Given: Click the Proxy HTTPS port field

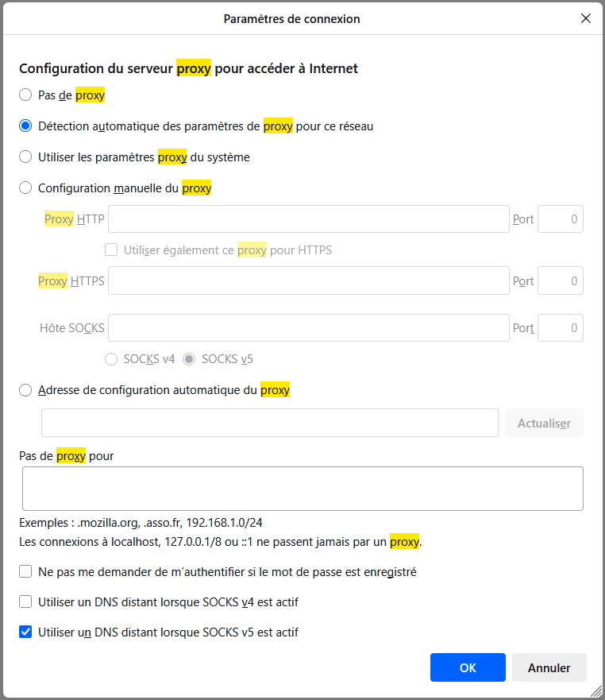Looking at the screenshot, I should [x=560, y=280].
